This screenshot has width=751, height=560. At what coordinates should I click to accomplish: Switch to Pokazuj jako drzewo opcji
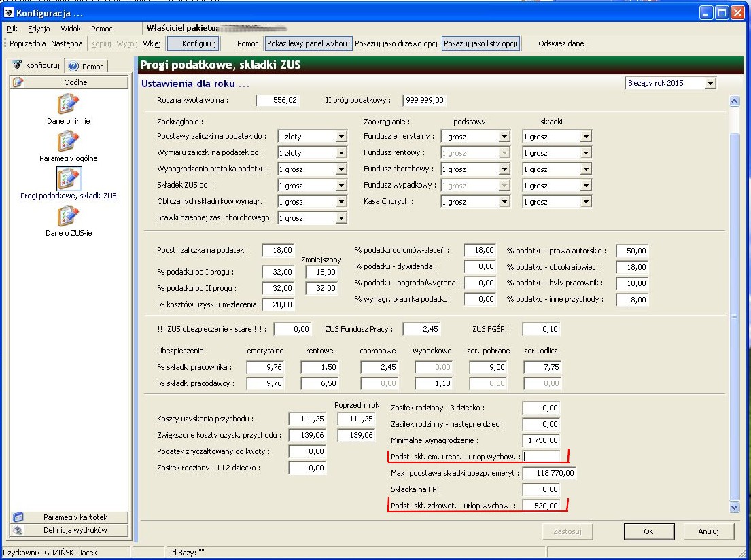(x=397, y=43)
